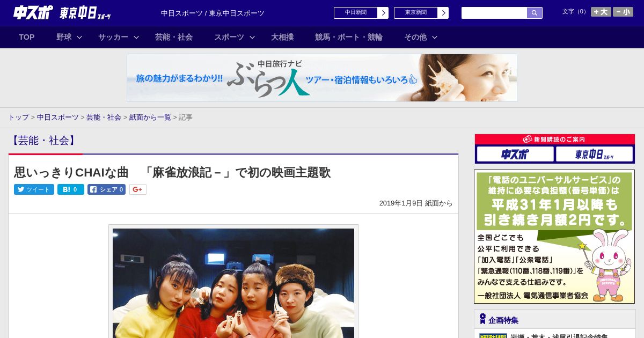The image size is (644, 338).
Task: Click the article headline 思いっきりCHAIな曲
Action: (172, 172)
